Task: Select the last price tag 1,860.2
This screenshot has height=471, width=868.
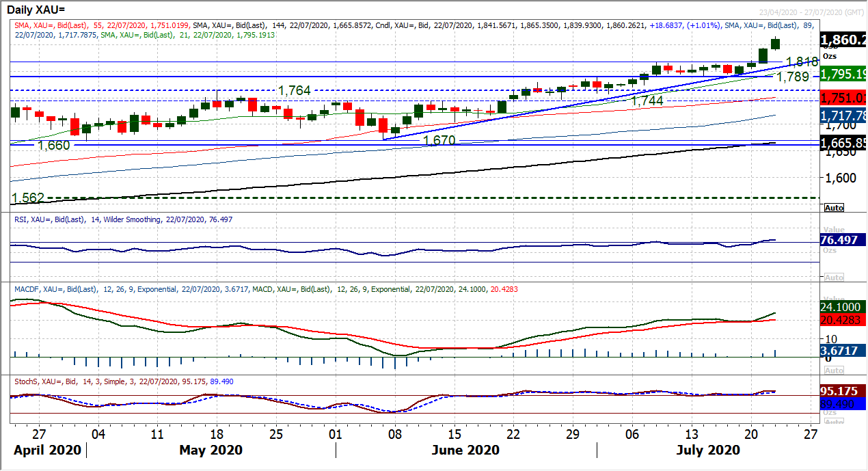Action: click(x=843, y=40)
